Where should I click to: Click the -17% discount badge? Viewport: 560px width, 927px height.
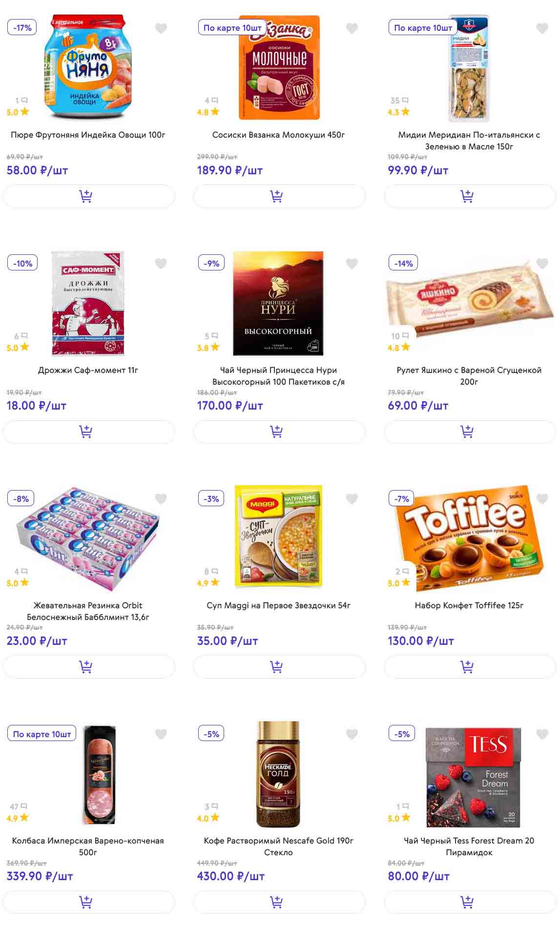22,28
